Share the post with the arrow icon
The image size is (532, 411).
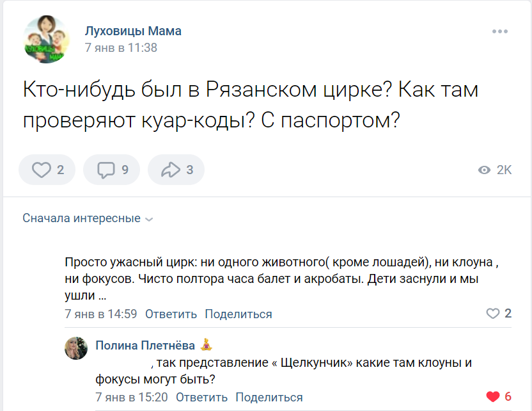171,170
